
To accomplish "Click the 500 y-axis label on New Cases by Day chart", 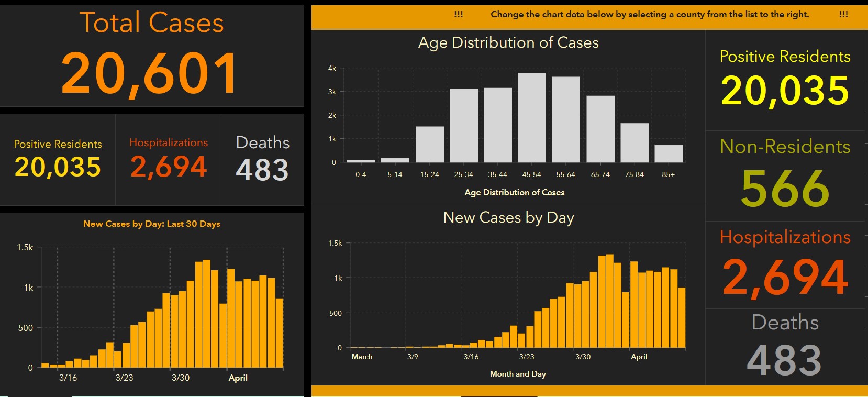I will click(x=336, y=313).
